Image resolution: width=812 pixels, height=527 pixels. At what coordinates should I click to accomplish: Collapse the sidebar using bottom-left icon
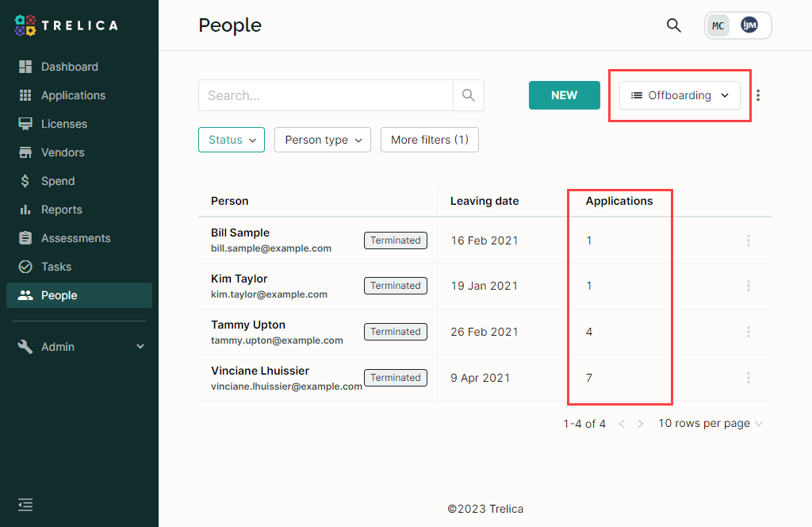pos(25,504)
